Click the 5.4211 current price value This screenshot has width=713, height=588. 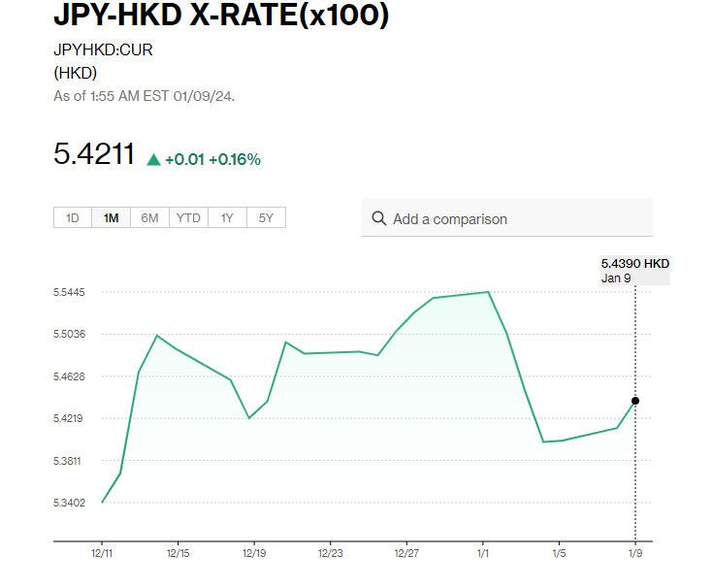click(94, 155)
